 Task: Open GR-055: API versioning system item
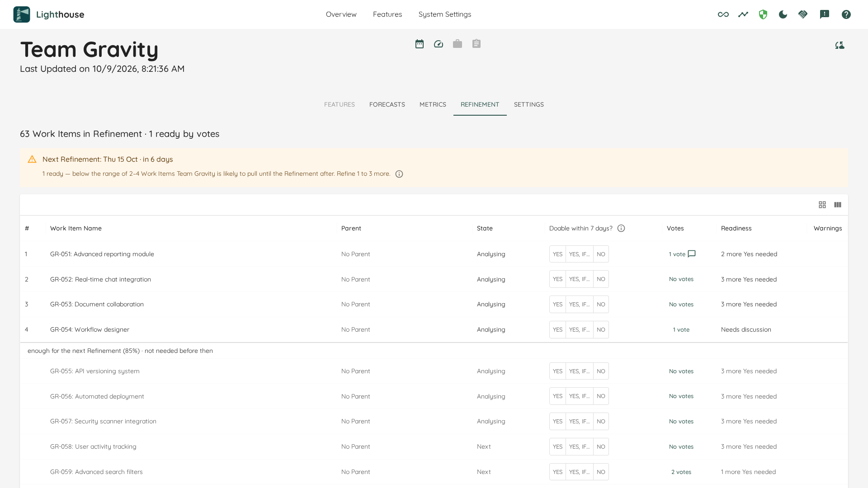click(95, 371)
